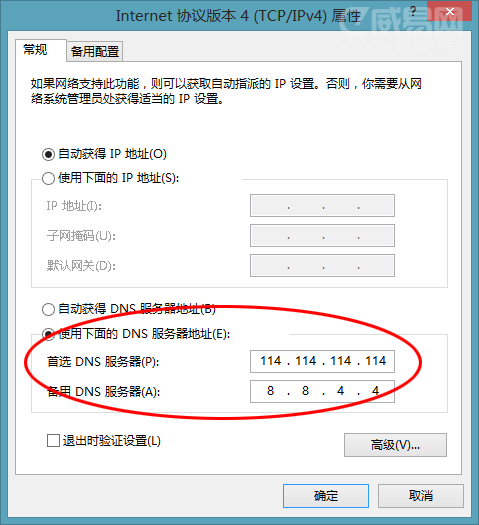
Task: Click the help question mark icon
Action: pyautogui.click(x=413, y=12)
